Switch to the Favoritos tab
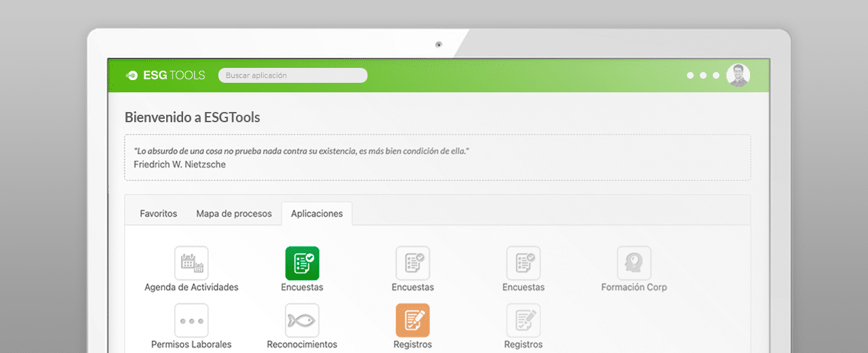Screen dimensions: 868x353 click(x=159, y=213)
